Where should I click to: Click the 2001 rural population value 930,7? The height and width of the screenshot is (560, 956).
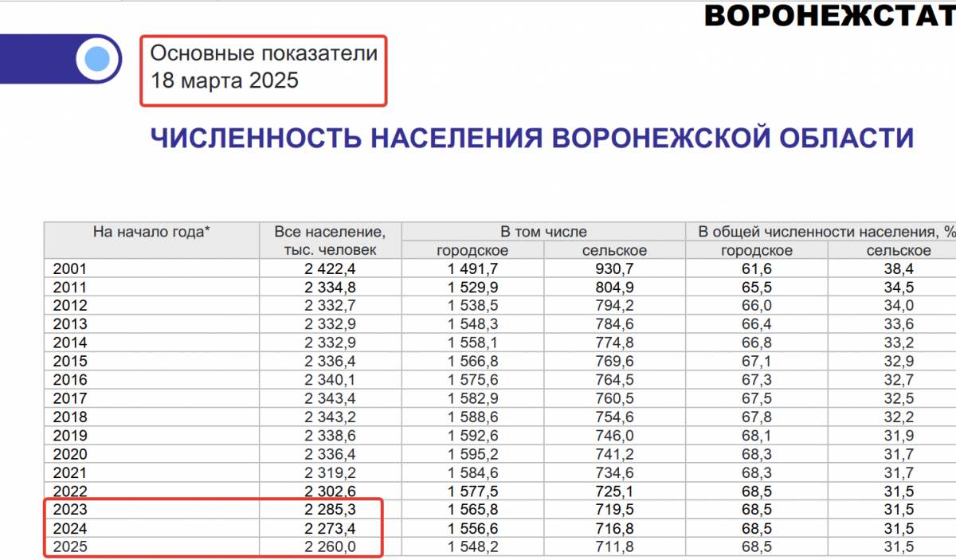coord(614,269)
